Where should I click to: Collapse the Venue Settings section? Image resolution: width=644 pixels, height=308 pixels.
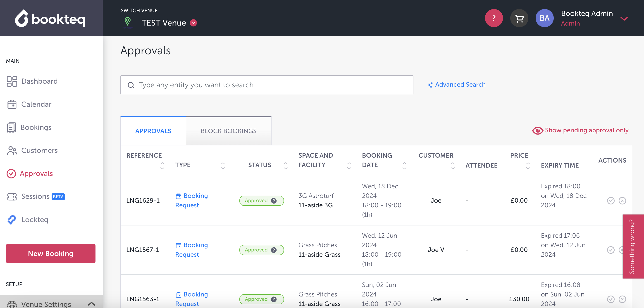point(91,304)
